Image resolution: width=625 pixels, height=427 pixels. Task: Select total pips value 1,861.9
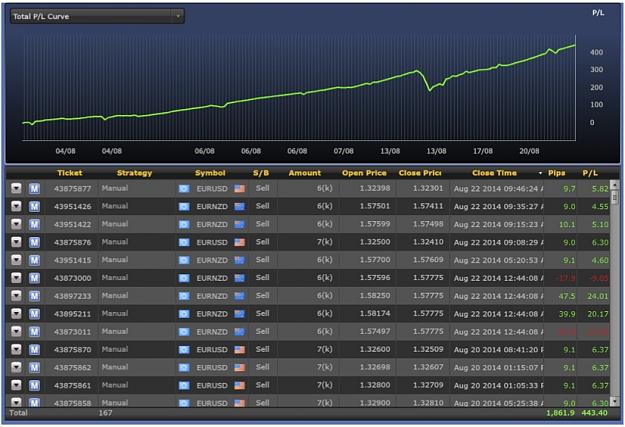pyautogui.click(x=560, y=413)
